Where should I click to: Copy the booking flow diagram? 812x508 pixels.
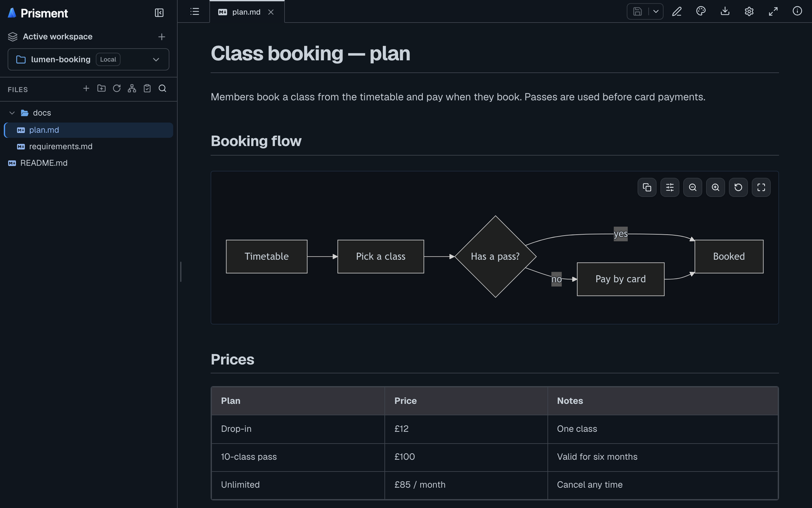click(647, 187)
